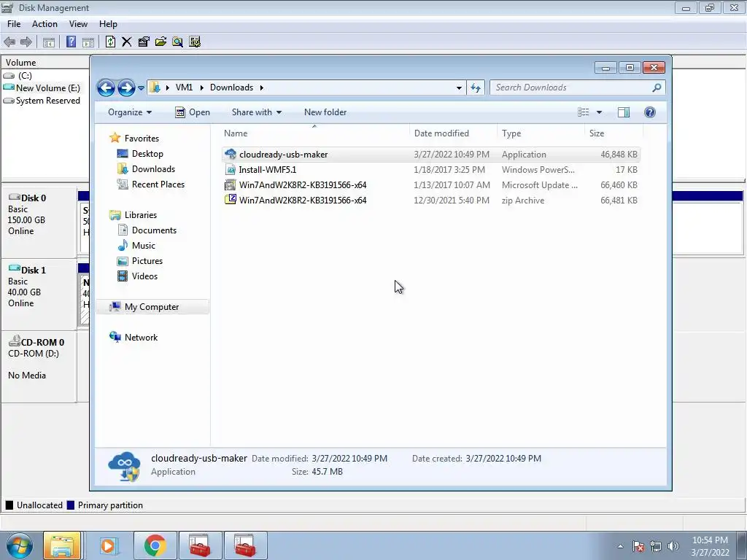Viewport: 747px width, 560px height.
Task: Click the Open folder icon in Disk Management toolbar
Action: click(x=160, y=42)
